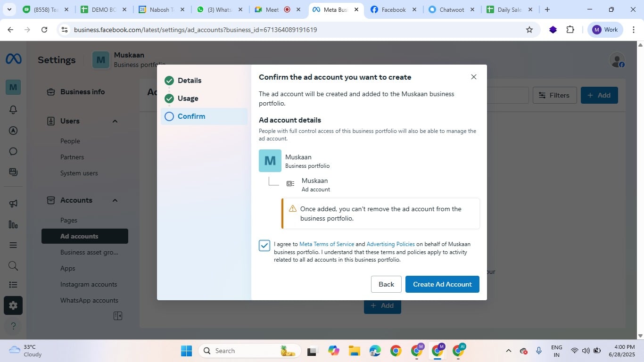Screen dimensions: 644x362
Task: Open the notifications bell in the sidebar
Action: [13, 109]
